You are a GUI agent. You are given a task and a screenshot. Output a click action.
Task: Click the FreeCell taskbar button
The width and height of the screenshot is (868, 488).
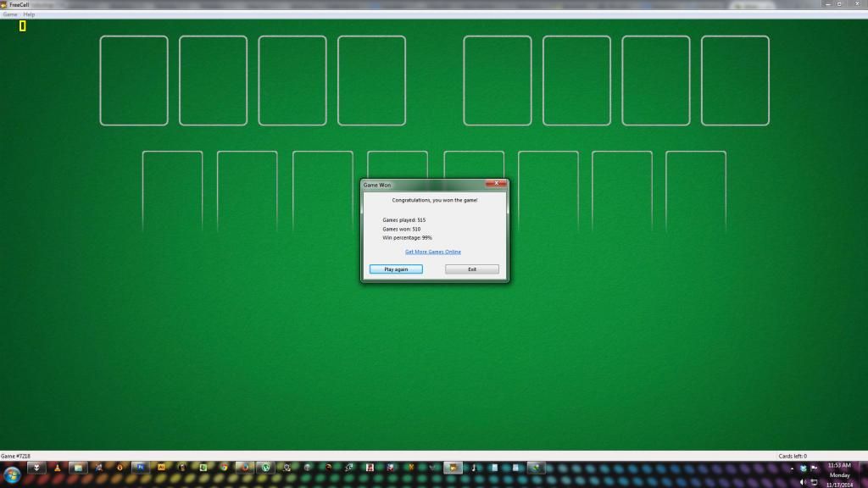453,467
